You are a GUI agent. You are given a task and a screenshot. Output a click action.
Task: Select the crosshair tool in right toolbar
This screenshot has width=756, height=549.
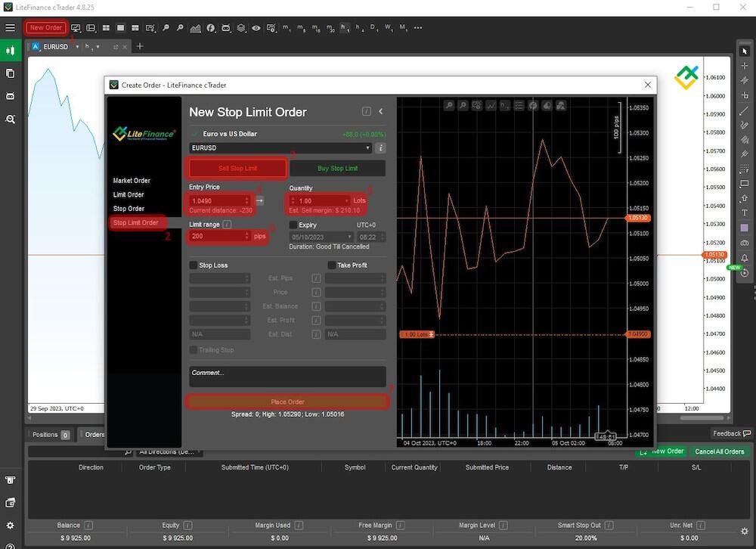click(x=745, y=66)
